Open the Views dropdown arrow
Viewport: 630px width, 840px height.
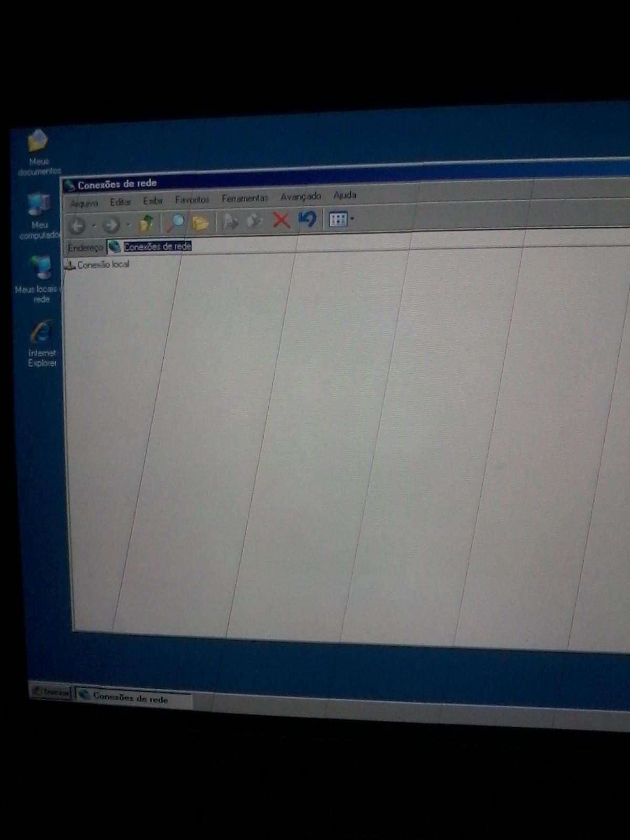click(x=352, y=218)
